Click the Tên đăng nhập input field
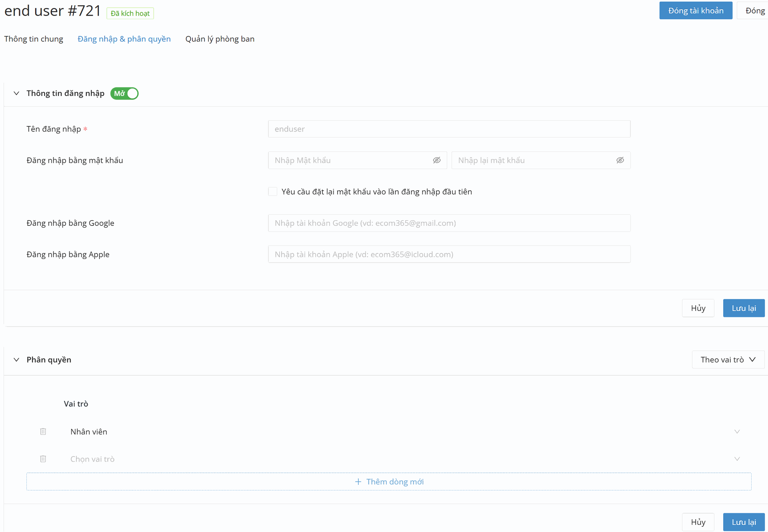The image size is (768, 532). 449,129
